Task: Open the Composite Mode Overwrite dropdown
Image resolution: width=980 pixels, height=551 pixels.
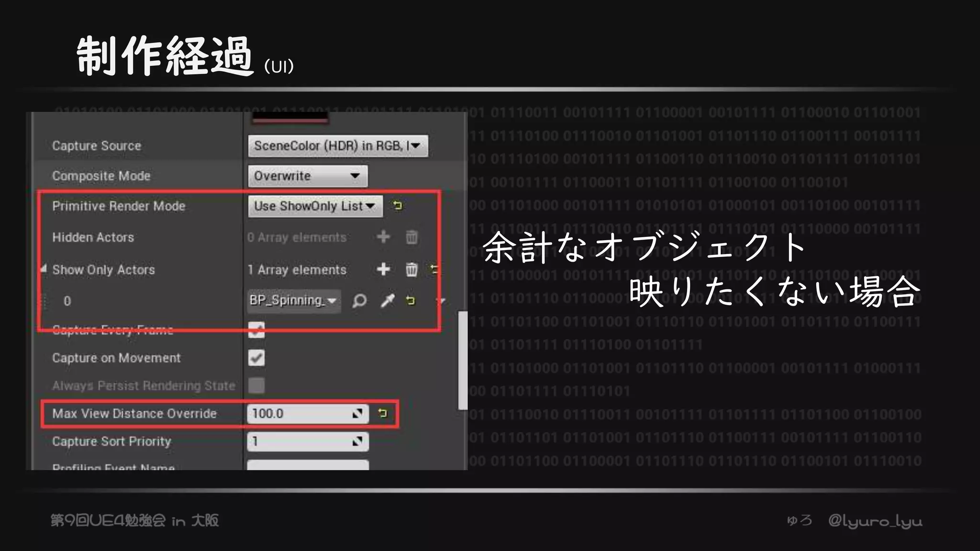Action: (x=308, y=176)
